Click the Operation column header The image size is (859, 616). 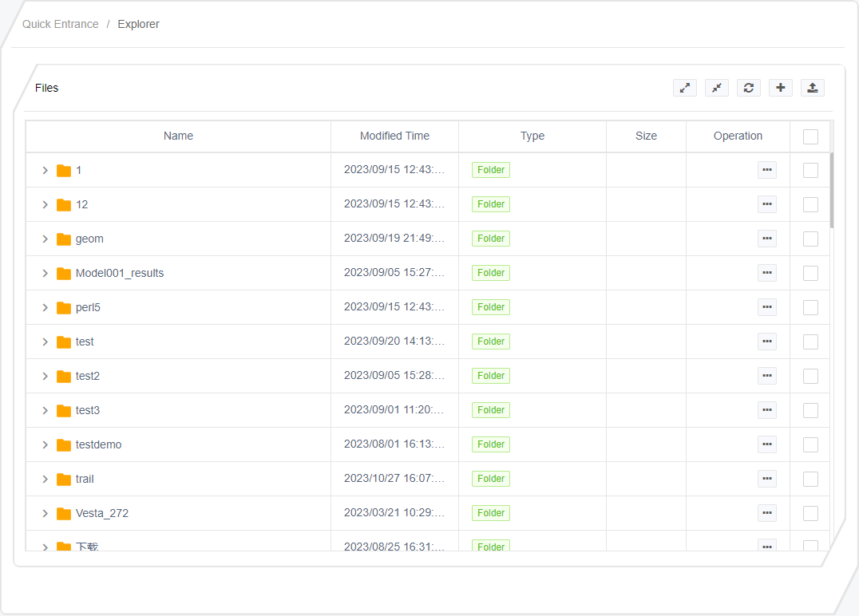tap(738, 136)
